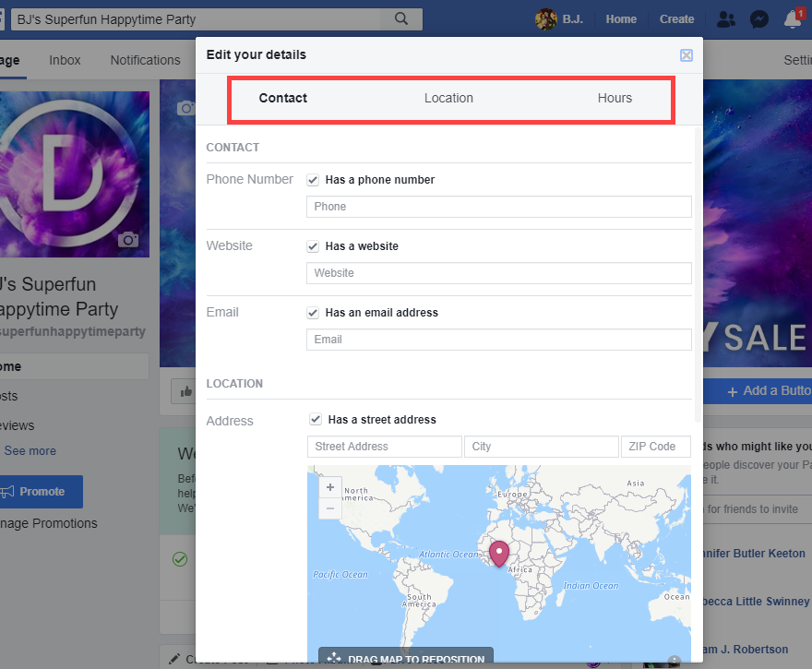Uncheck 'Has an email address'
This screenshot has width=812, height=669.
coord(313,313)
